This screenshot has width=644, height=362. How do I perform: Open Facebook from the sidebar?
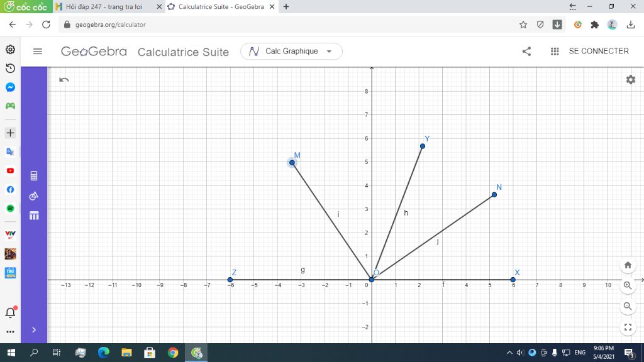point(10,190)
